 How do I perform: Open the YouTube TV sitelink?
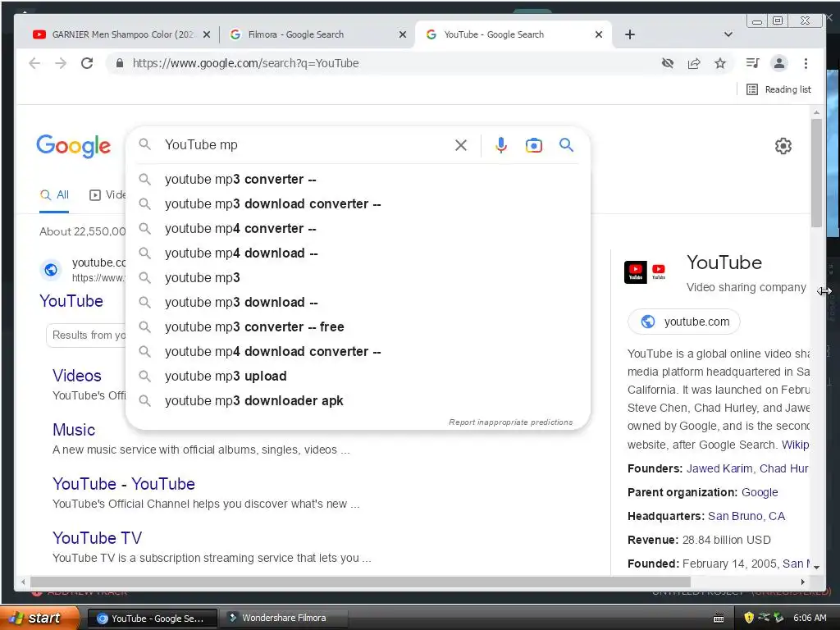(97, 538)
